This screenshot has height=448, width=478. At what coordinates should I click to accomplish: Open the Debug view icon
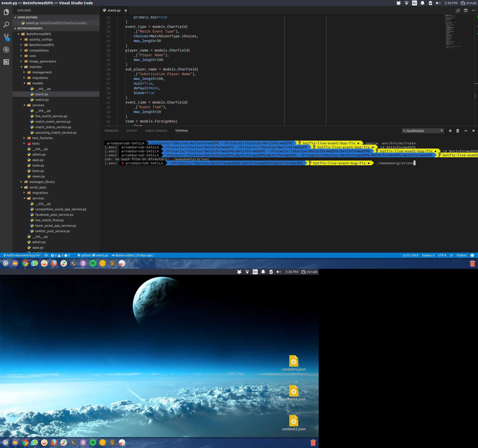tap(6, 50)
